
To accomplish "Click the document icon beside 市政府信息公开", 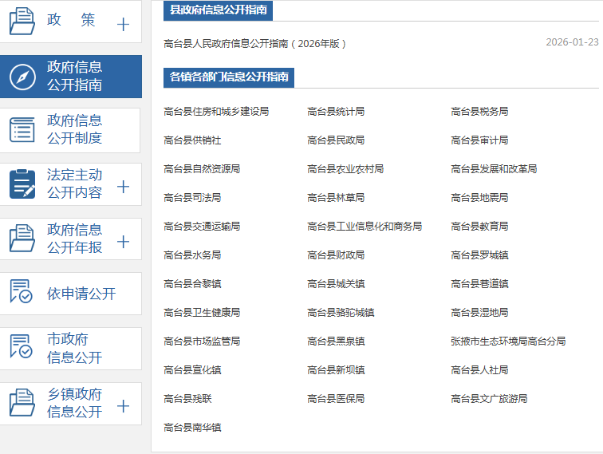I will 22,347.
